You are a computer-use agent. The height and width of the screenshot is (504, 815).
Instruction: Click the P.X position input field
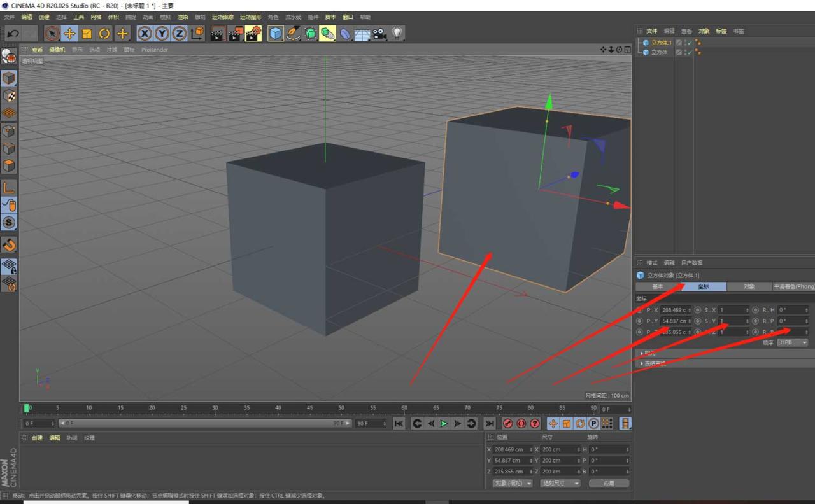tap(675, 310)
